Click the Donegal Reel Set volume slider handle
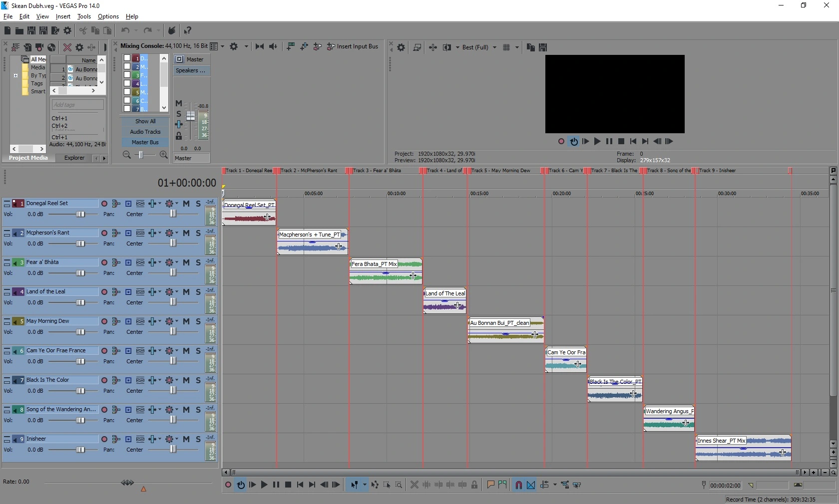Image resolution: width=839 pixels, height=504 pixels. tap(80, 215)
